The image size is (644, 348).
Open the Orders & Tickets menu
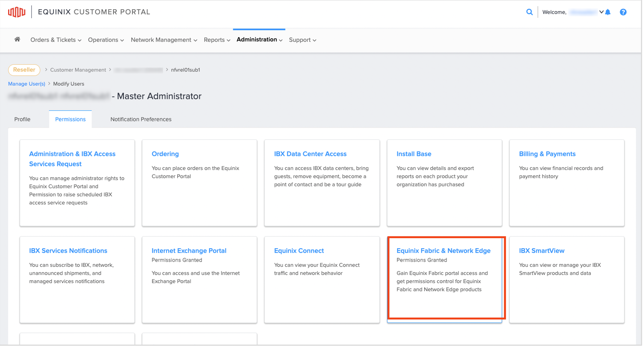click(56, 40)
